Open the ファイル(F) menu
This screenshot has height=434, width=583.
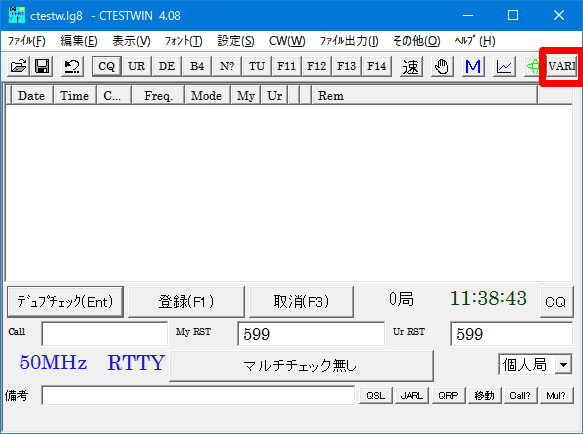pyautogui.click(x=27, y=41)
